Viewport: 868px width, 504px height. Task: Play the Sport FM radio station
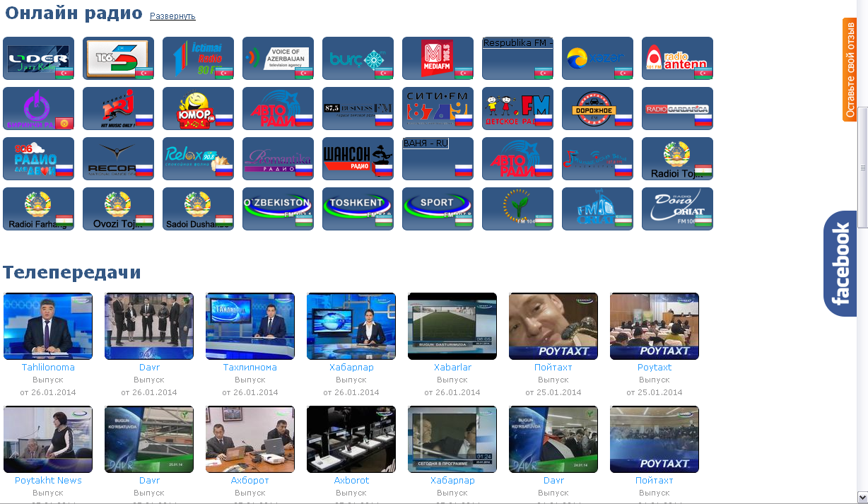pos(438,209)
